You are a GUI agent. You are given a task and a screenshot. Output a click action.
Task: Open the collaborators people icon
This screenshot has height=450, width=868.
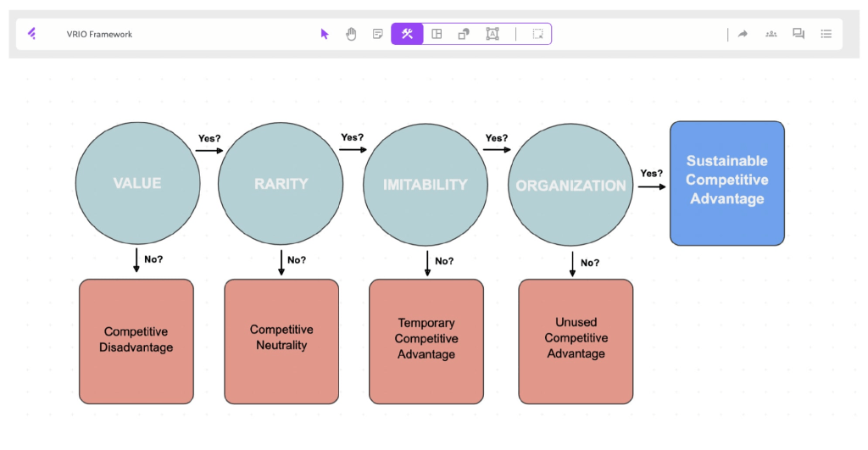pos(771,34)
